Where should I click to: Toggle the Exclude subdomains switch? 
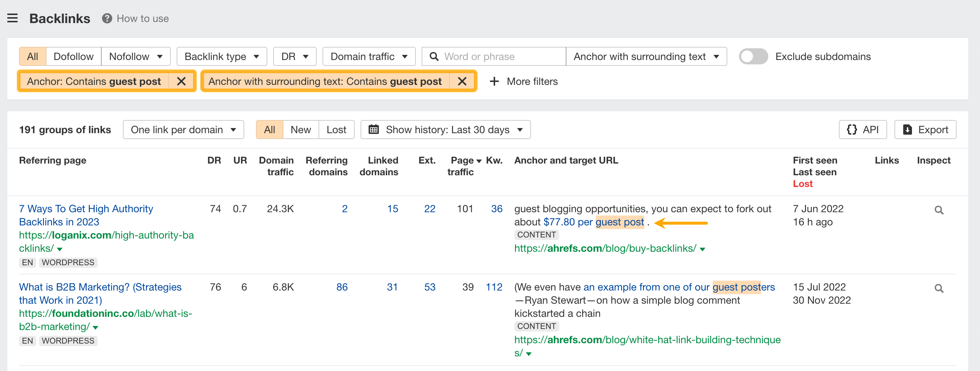(753, 56)
